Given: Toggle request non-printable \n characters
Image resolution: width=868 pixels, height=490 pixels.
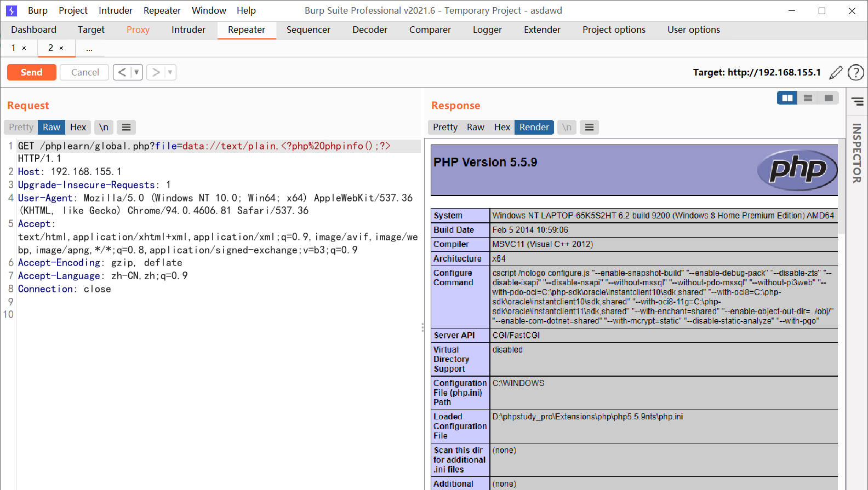Looking at the screenshot, I should tap(104, 127).
